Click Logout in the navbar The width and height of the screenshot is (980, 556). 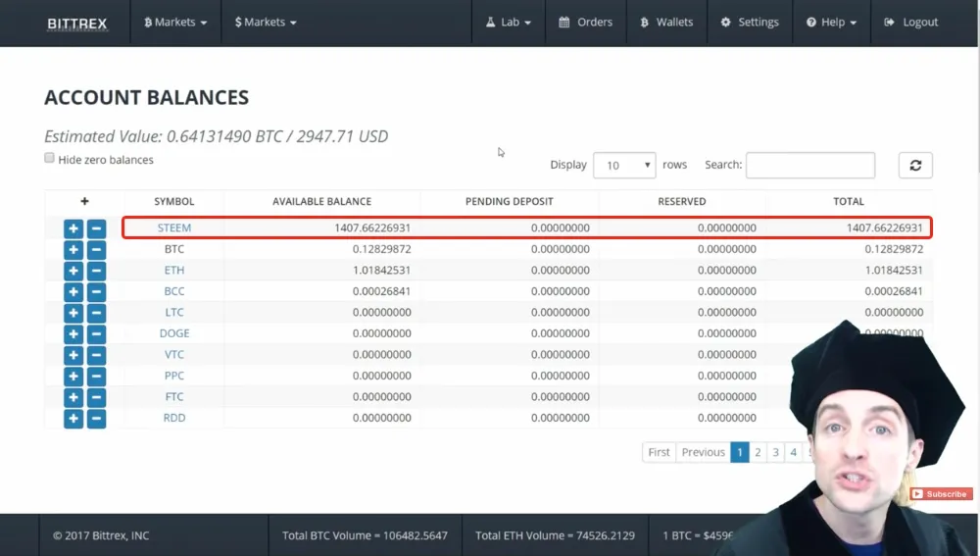coord(911,22)
